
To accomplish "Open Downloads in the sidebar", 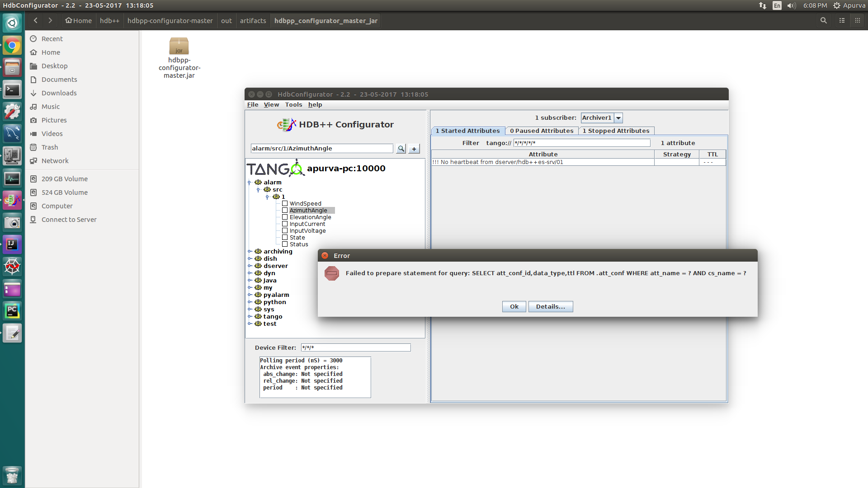I will tap(59, 93).
